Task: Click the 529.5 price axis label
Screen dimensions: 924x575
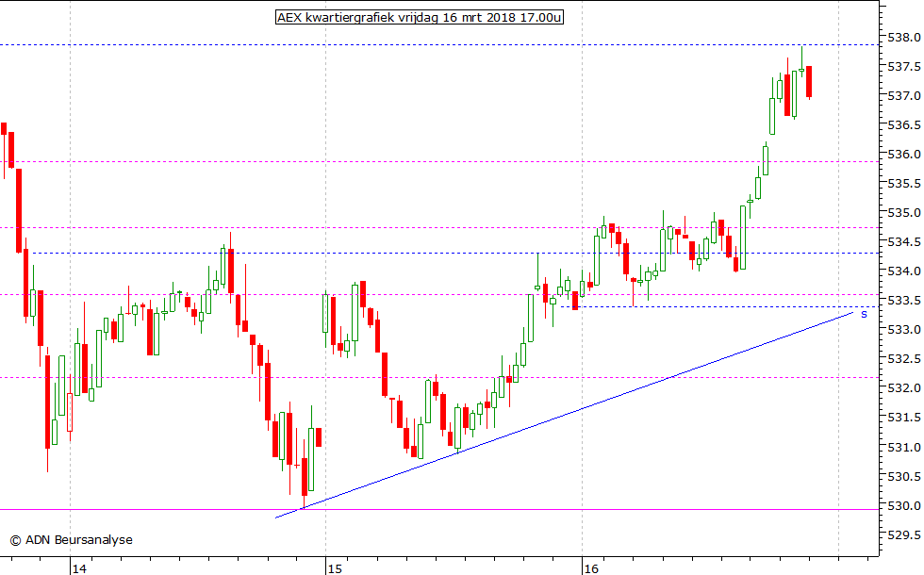Action: pyautogui.click(x=904, y=535)
